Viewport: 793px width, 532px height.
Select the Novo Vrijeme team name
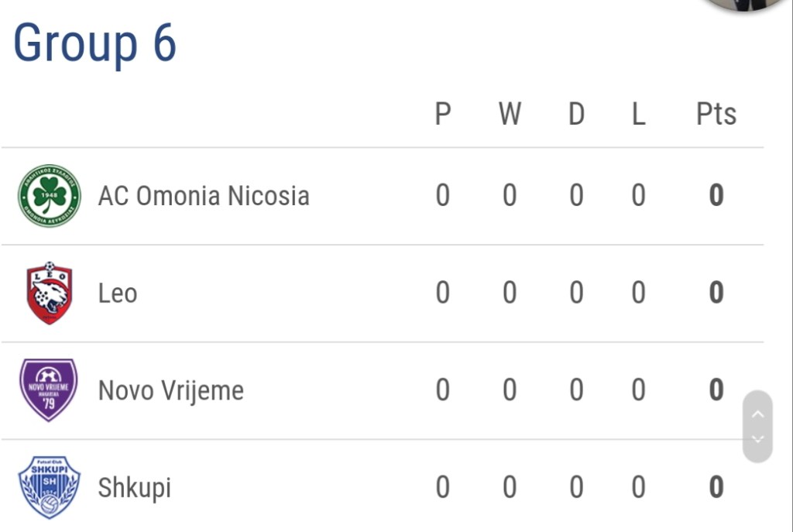pyautogui.click(x=170, y=390)
